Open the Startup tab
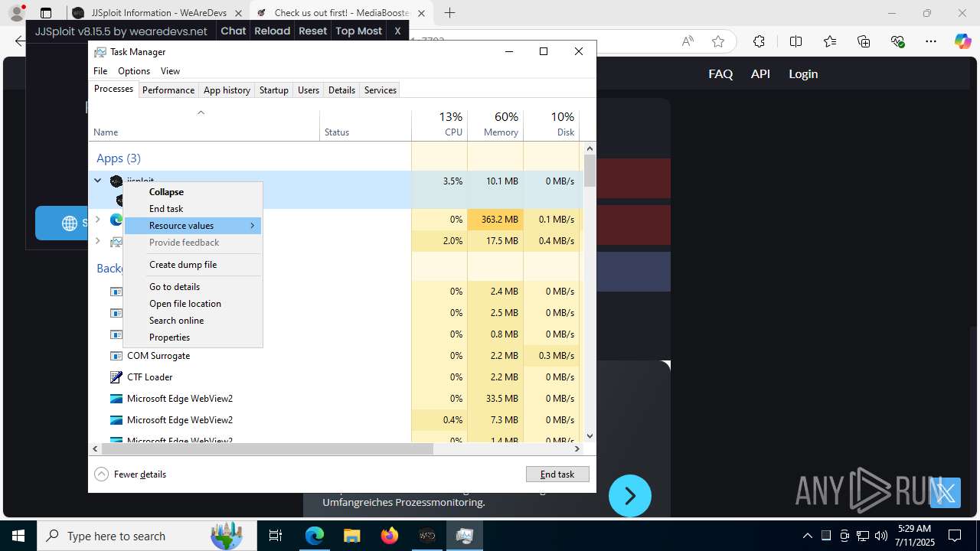980x551 pixels. [273, 90]
